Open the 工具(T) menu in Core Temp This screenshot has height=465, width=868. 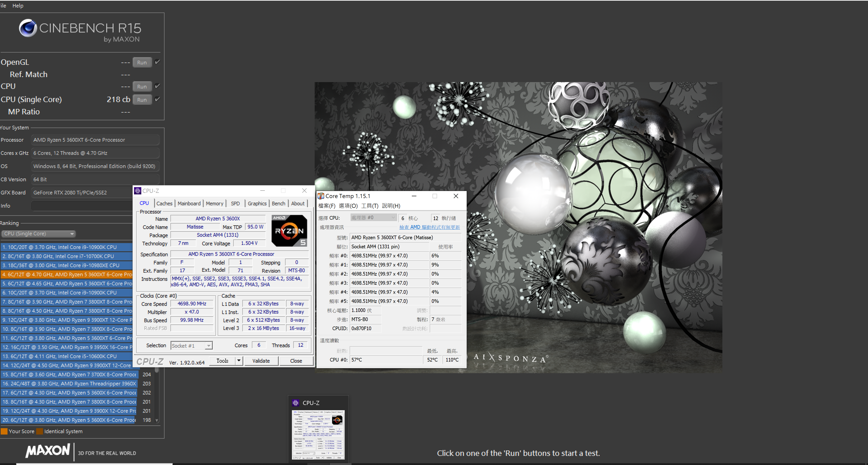[370, 206]
